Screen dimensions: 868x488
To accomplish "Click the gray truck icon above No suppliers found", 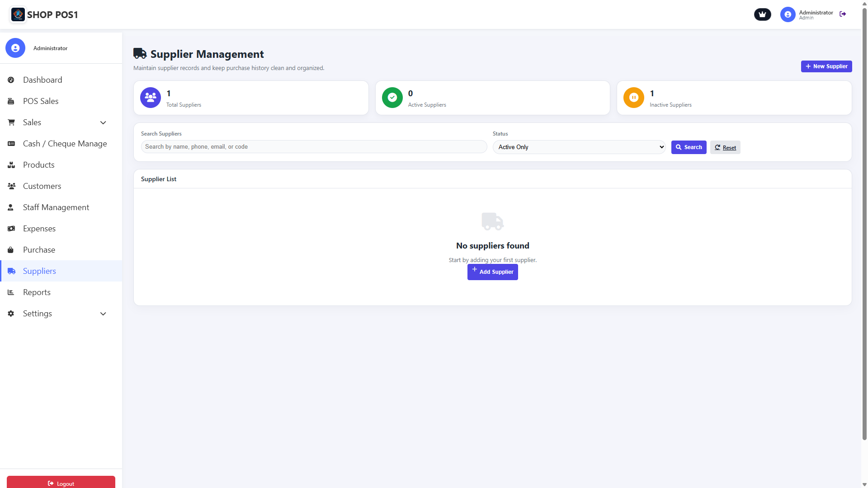I will [x=492, y=221].
